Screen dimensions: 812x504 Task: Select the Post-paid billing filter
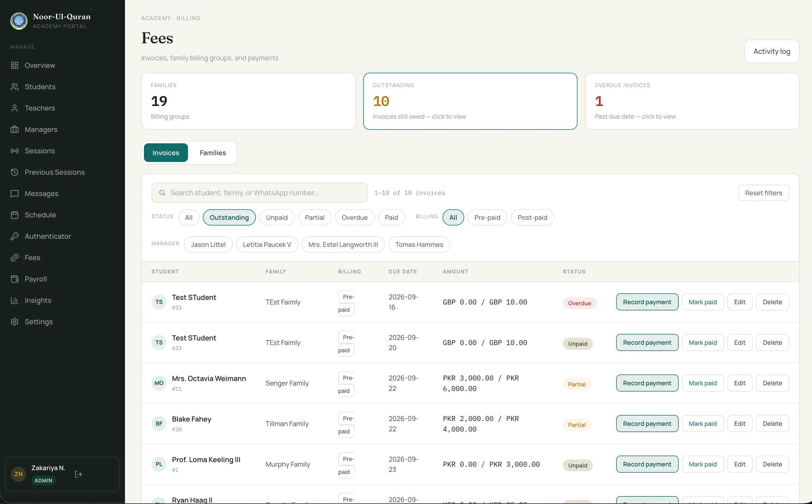[x=532, y=217]
